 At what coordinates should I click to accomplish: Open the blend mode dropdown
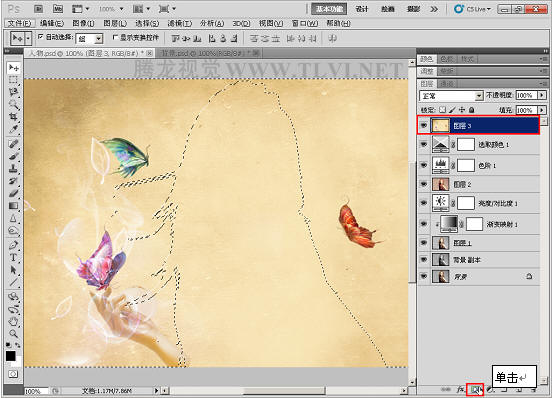pos(451,96)
